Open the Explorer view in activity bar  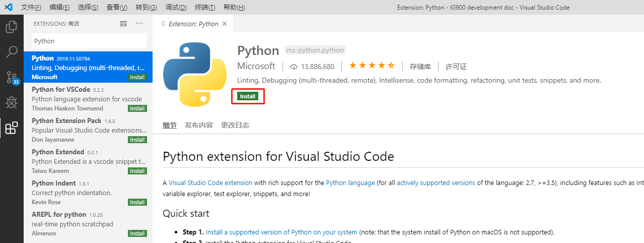[12, 26]
